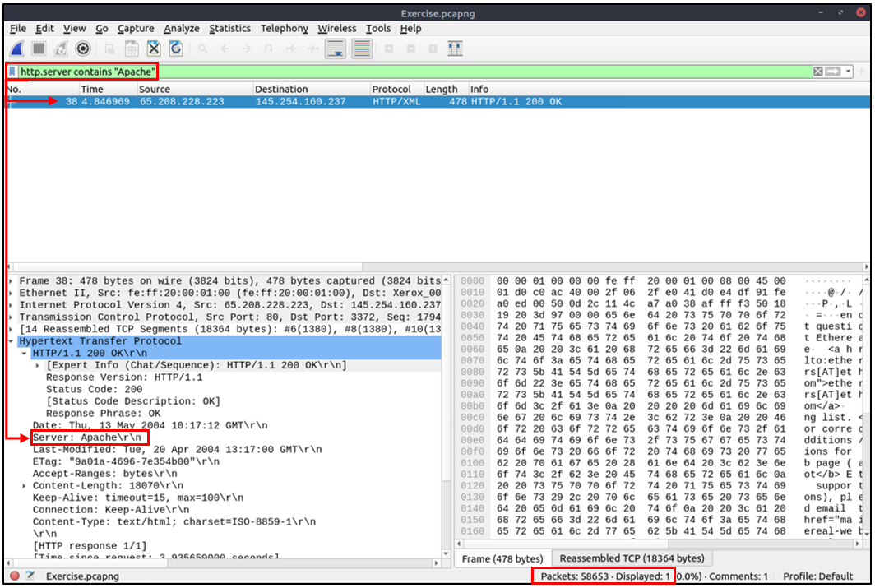Expand the Frame 38 tree node
This screenshot has width=875, height=588.
coord(12,280)
